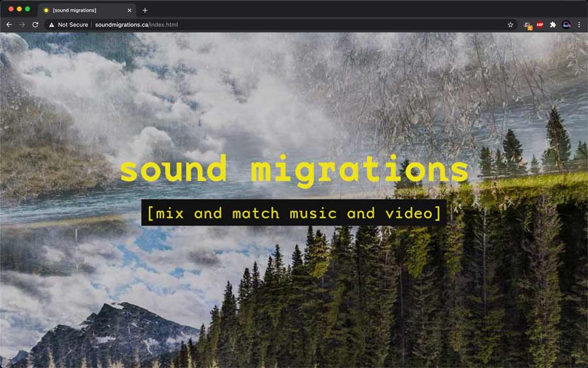The height and width of the screenshot is (368, 588).
Task: Open a new browser tab
Action: 145,10
